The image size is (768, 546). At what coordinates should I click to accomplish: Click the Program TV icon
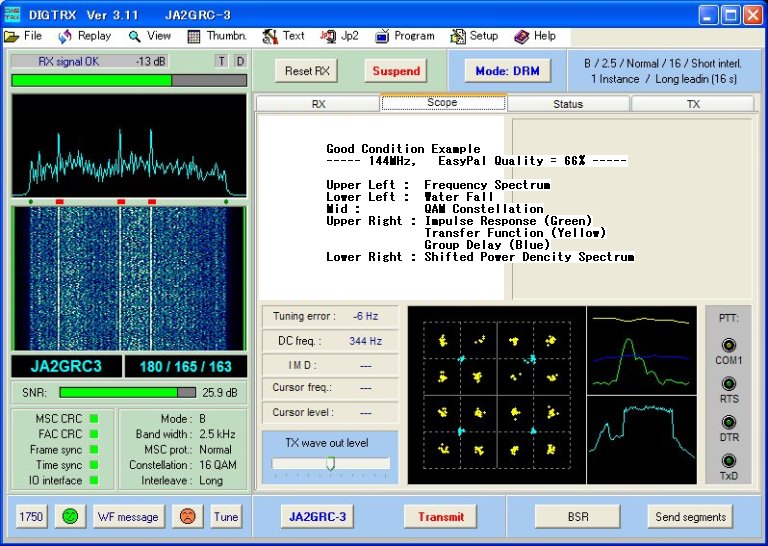382,37
